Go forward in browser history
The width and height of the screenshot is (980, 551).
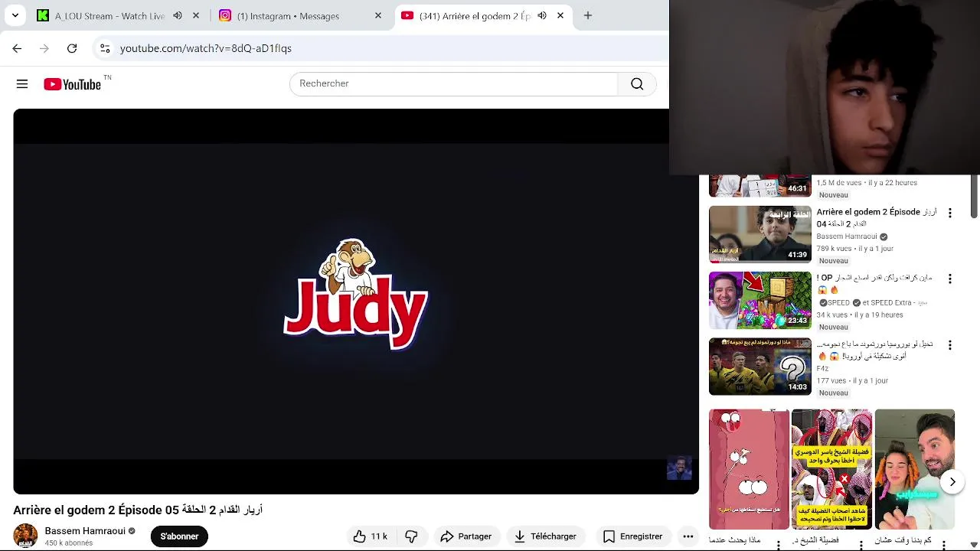tap(44, 48)
